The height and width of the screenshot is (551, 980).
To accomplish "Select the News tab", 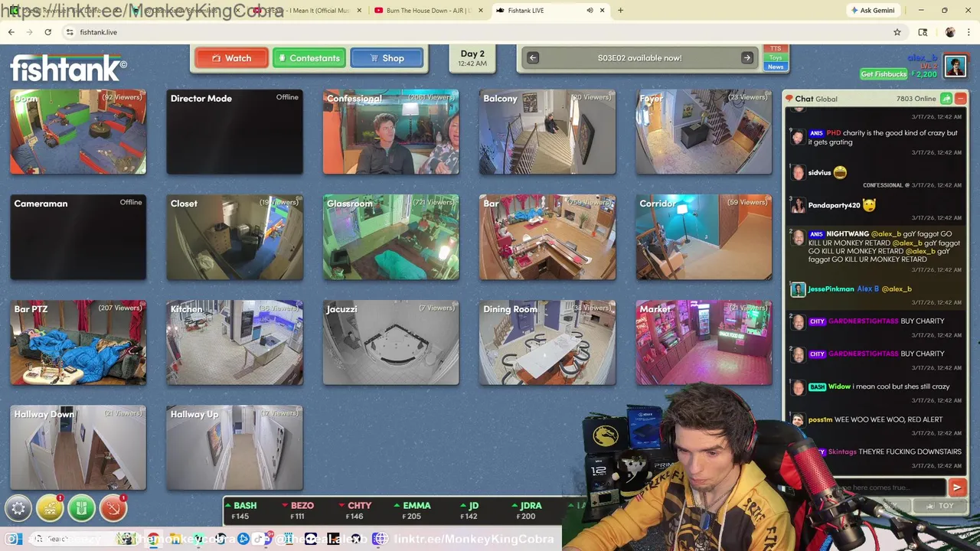I will tap(776, 67).
